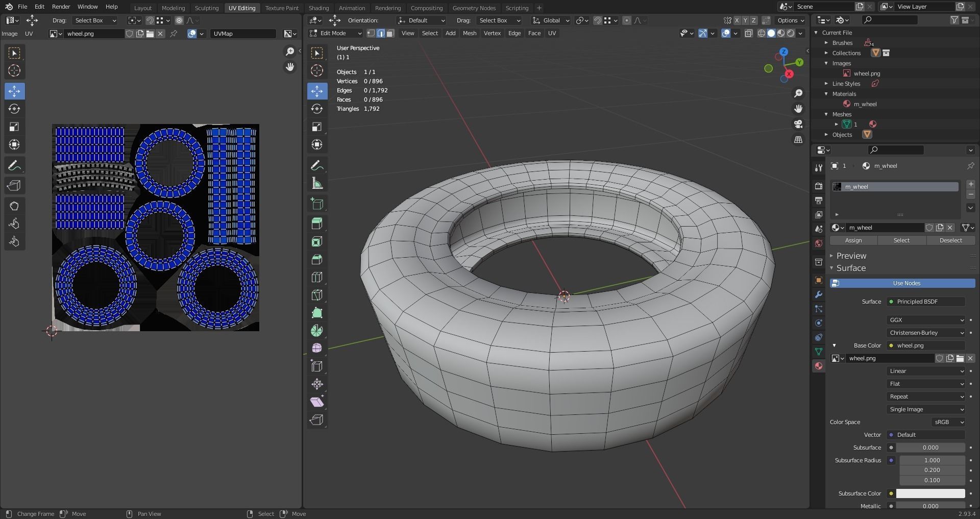Select the Knife tool

pyautogui.click(x=317, y=295)
